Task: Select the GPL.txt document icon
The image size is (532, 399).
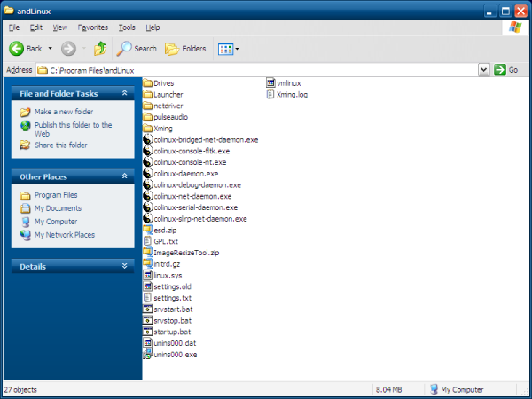Action: [147, 241]
